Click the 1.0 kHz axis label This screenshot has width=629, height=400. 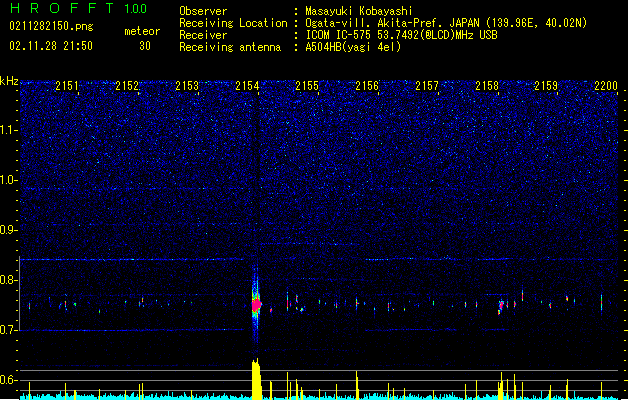click(x=9, y=180)
